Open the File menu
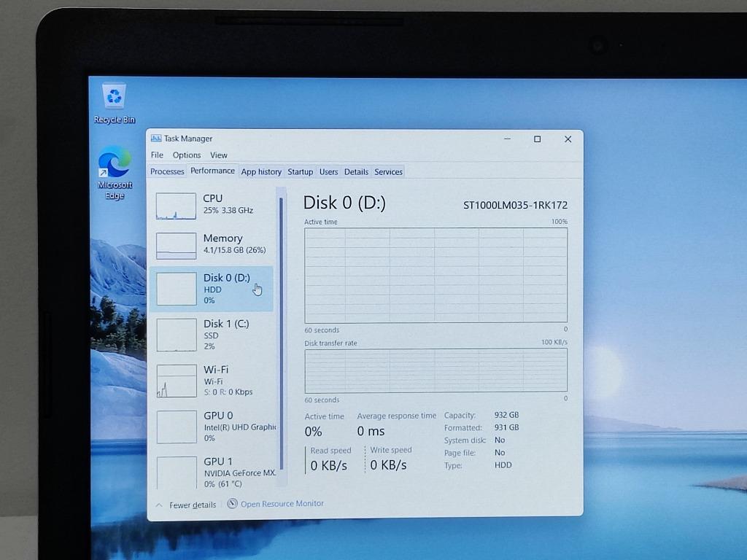The image size is (747, 560). click(x=157, y=155)
